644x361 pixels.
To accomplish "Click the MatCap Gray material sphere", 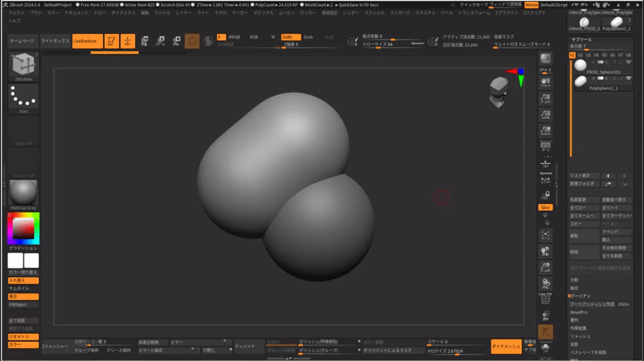I will 23,192.
